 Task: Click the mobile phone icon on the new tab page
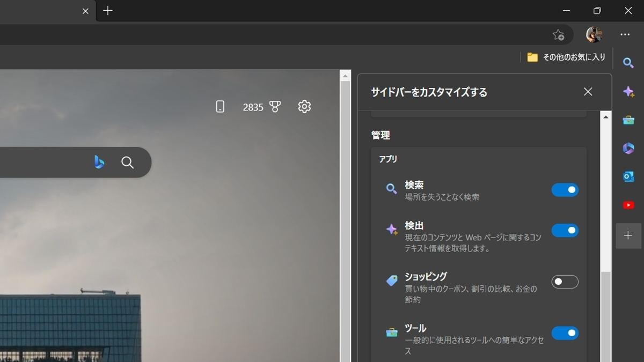coord(220,107)
